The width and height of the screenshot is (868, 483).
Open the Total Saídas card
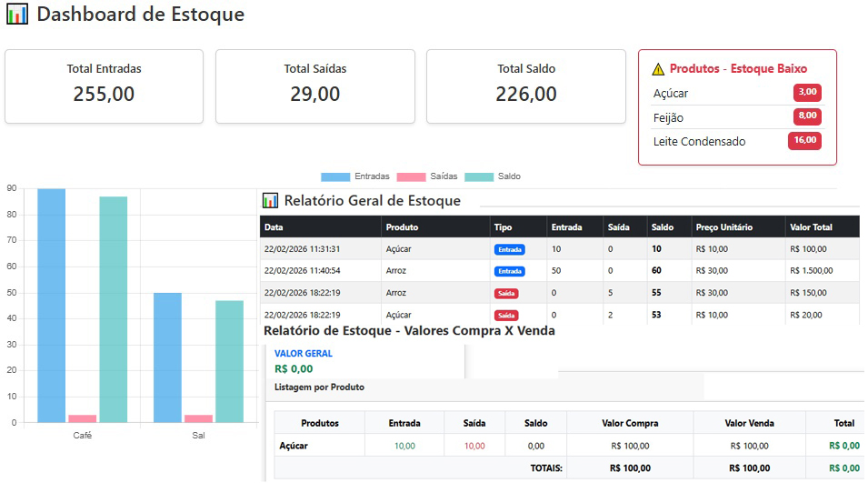[314, 86]
